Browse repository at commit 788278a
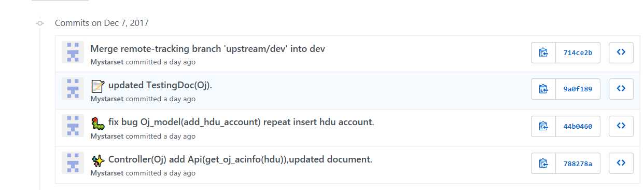The width and height of the screenshot is (644, 190). pos(621,163)
